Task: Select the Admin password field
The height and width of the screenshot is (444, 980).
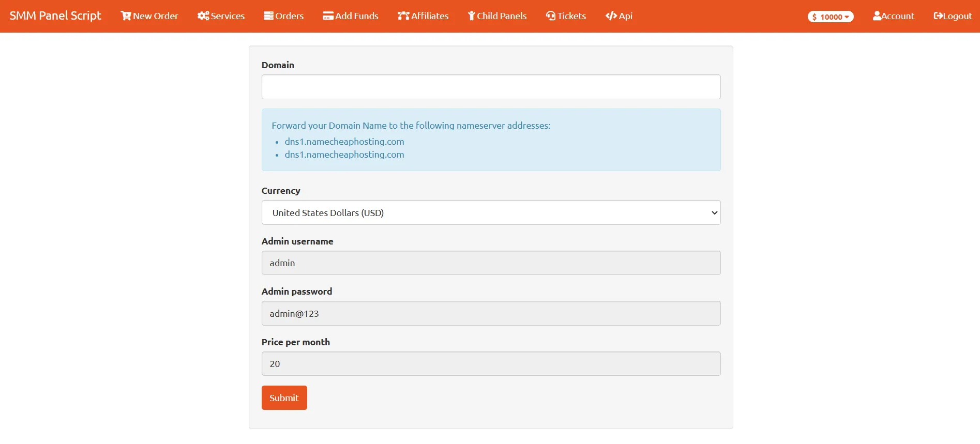Action: point(491,314)
